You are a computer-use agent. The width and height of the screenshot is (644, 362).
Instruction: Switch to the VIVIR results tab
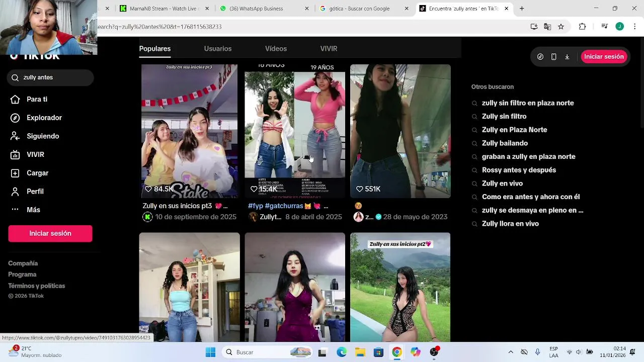point(329,49)
